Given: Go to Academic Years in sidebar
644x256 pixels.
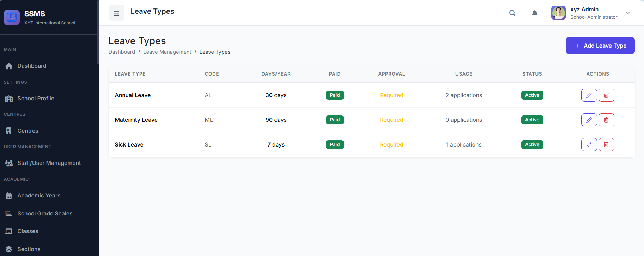Looking at the screenshot, I should pos(39,196).
